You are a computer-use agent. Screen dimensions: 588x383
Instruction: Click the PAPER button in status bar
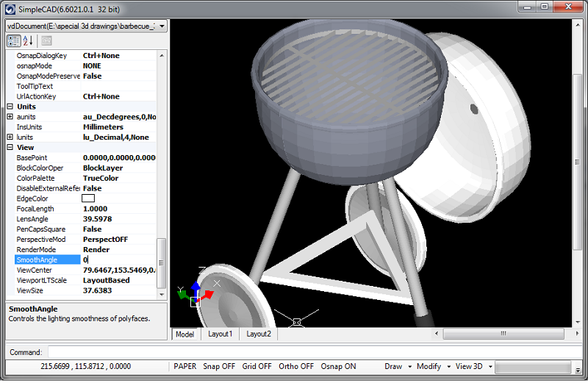(184, 366)
